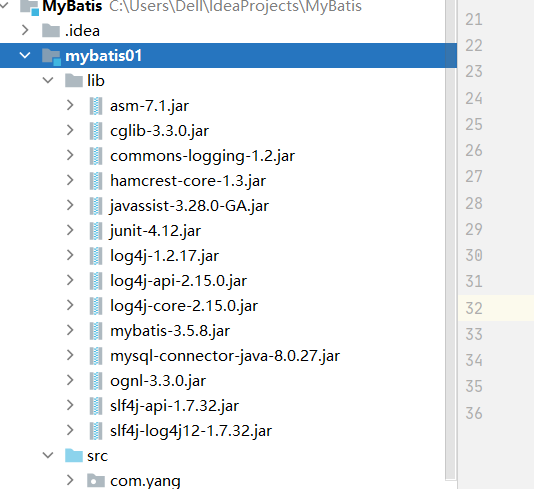Screen dimensions: 534x489
Task: Click the junit-4.12.jar archive icon
Action: (x=96, y=231)
